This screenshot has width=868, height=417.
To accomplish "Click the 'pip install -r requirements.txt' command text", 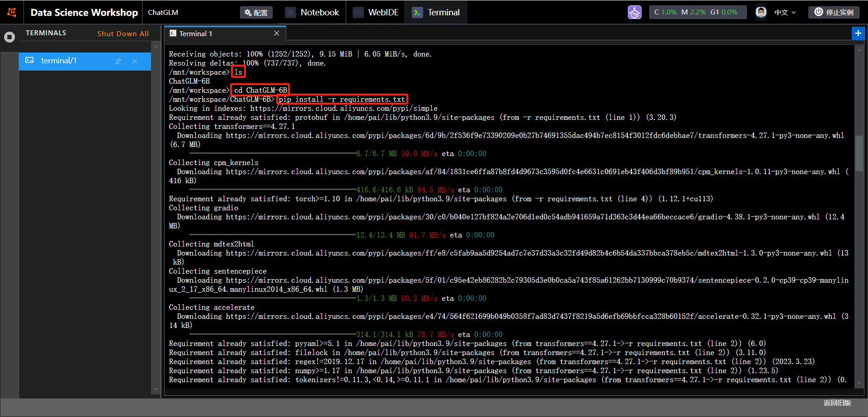I will (342, 100).
